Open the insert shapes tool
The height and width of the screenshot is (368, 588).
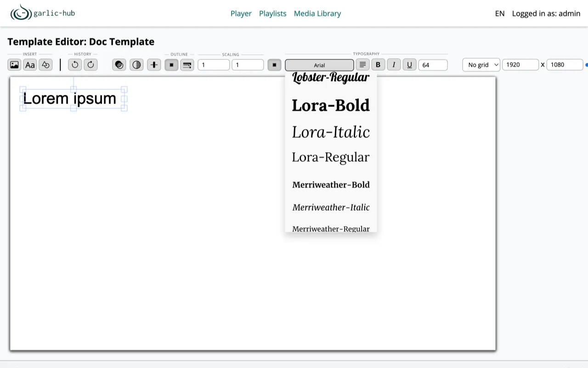(45, 65)
